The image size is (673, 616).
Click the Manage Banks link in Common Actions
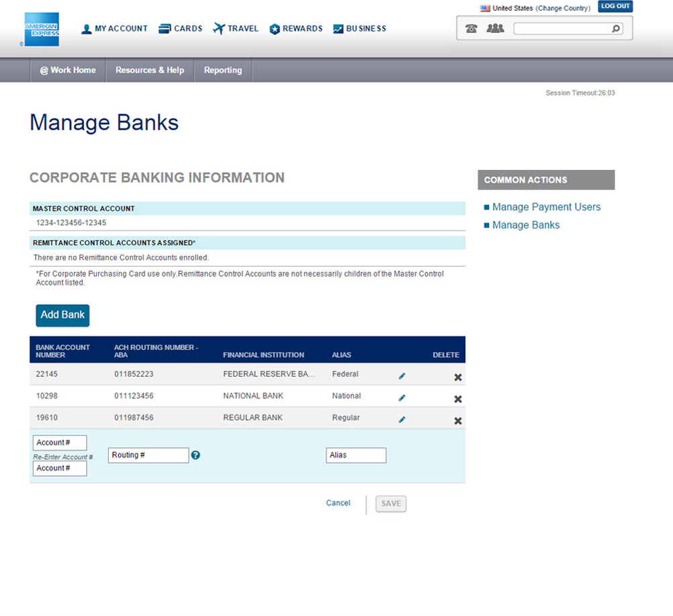point(526,225)
